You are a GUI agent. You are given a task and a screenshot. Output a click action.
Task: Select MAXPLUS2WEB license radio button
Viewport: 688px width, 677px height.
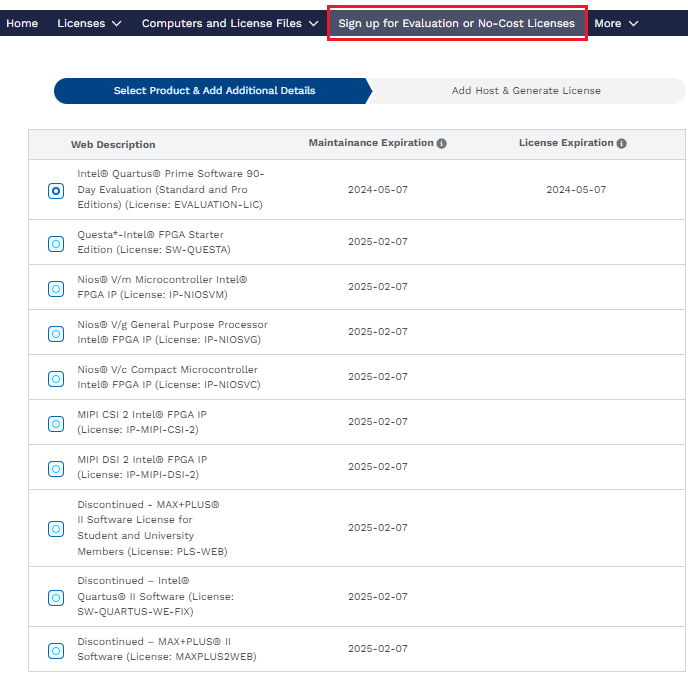56,650
